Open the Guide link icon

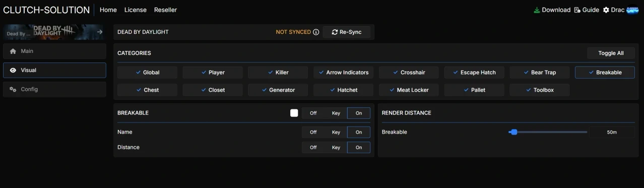pyautogui.click(x=577, y=10)
